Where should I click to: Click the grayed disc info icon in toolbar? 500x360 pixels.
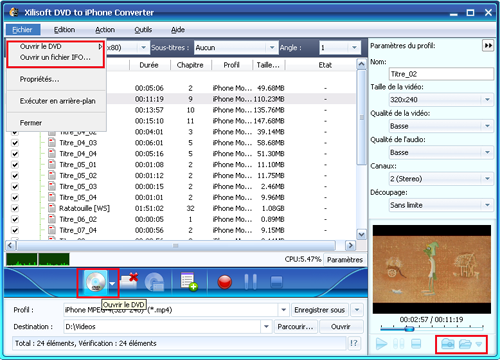coord(154,283)
